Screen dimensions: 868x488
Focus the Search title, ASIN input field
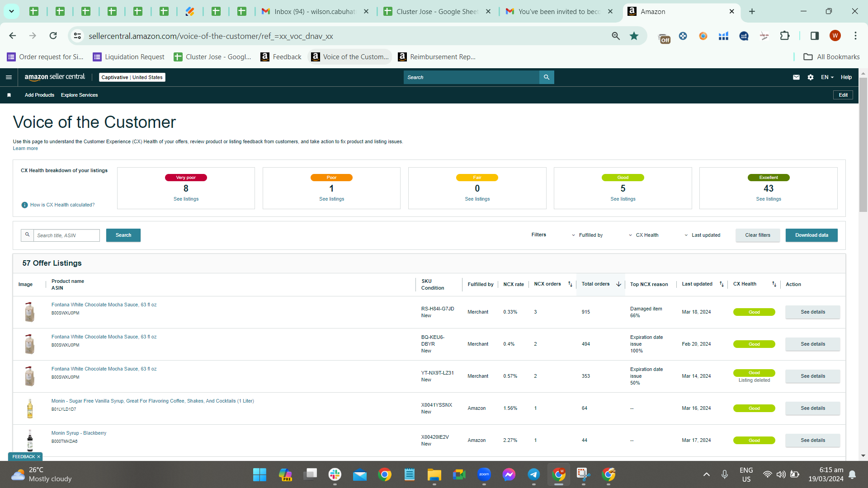pyautogui.click(x=66, y=235)
